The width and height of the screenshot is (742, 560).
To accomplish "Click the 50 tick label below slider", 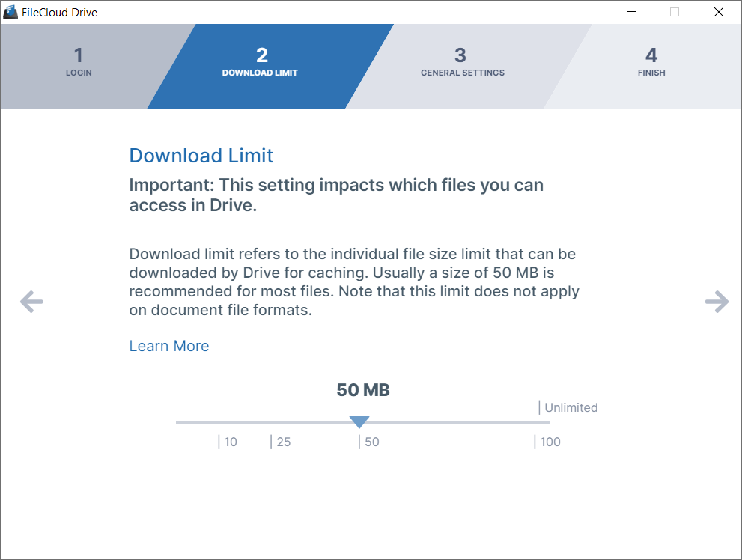I will 371,442.
